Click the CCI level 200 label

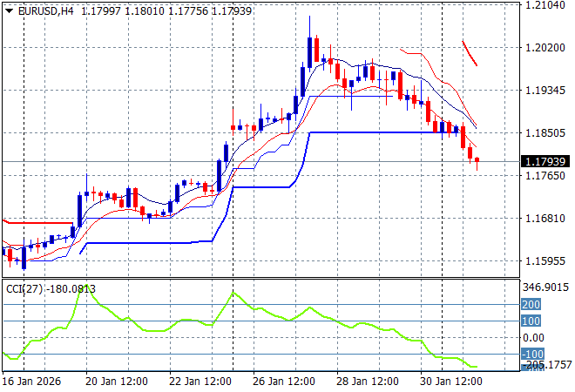click(531, 304)
